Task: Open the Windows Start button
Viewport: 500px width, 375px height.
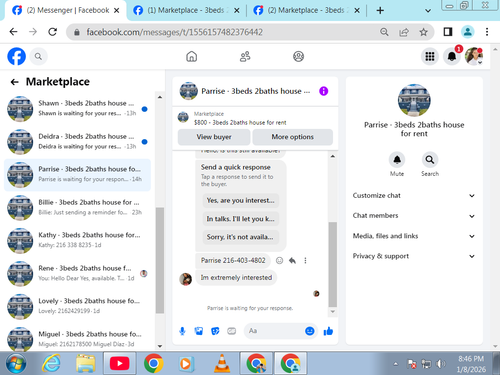Action: coord(16,364)
